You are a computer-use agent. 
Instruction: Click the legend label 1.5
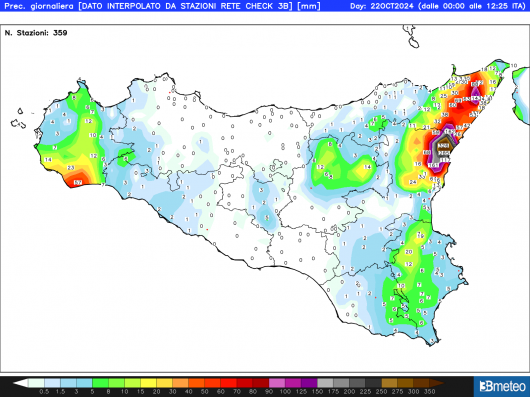tap(60, 392)
